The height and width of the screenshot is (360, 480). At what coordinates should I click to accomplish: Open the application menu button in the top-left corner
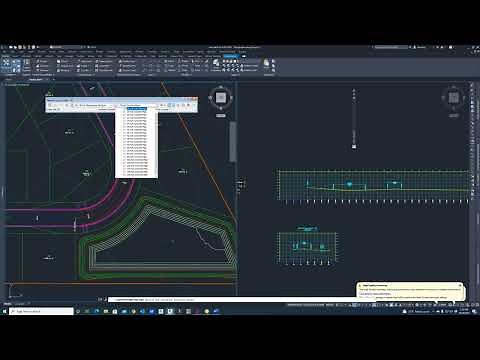[x=3, y=47]
